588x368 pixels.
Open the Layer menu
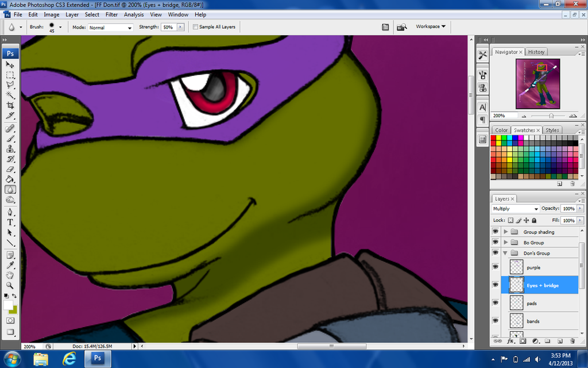tap(72, 14)
